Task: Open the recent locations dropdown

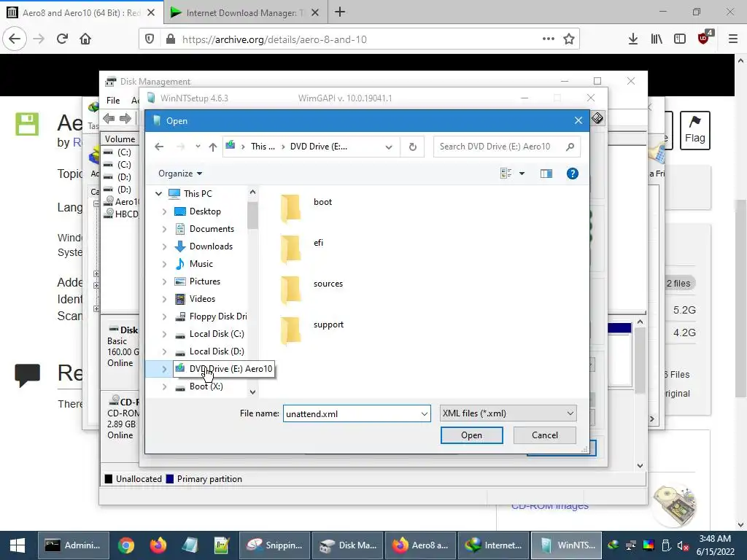Action: (198, 147)
